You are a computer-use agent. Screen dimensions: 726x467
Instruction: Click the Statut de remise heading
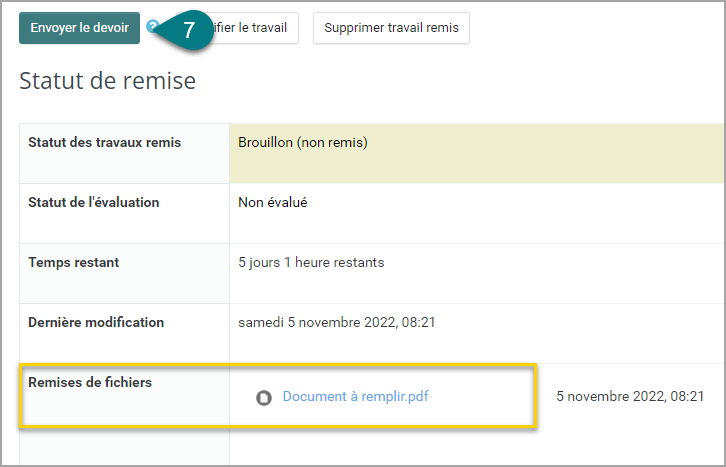pos(107,81)
